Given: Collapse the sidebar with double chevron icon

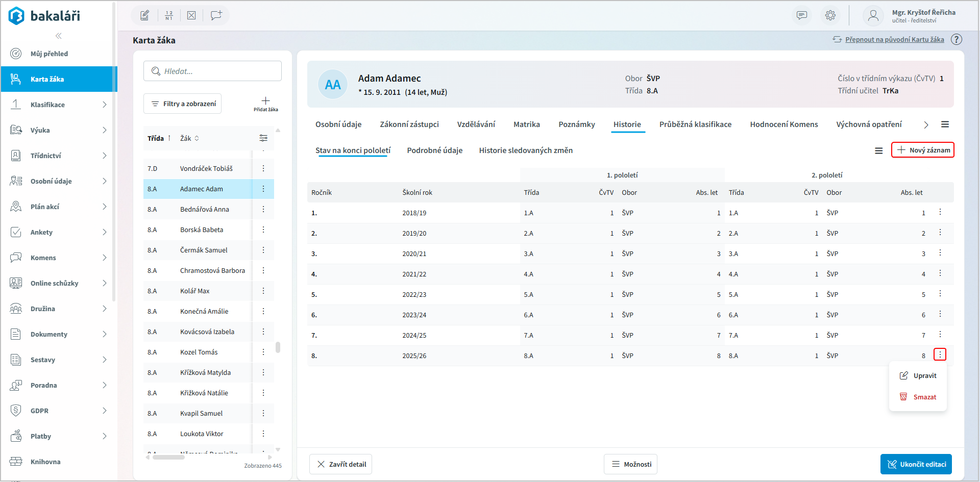Looking at the screenshot, I should coord(59,36).
